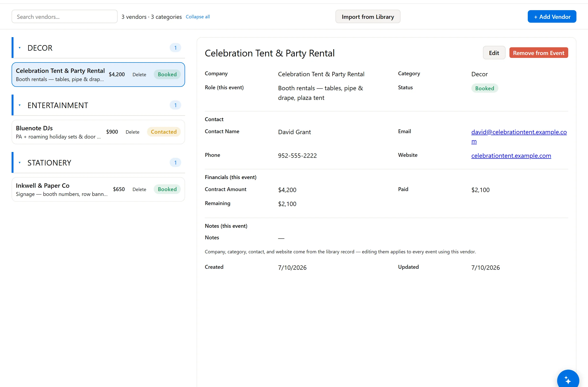The height and width of the screenshot is (387, 588).
Task: Delete the Bluenote DJs vendor
Action: tap(133, 132)
